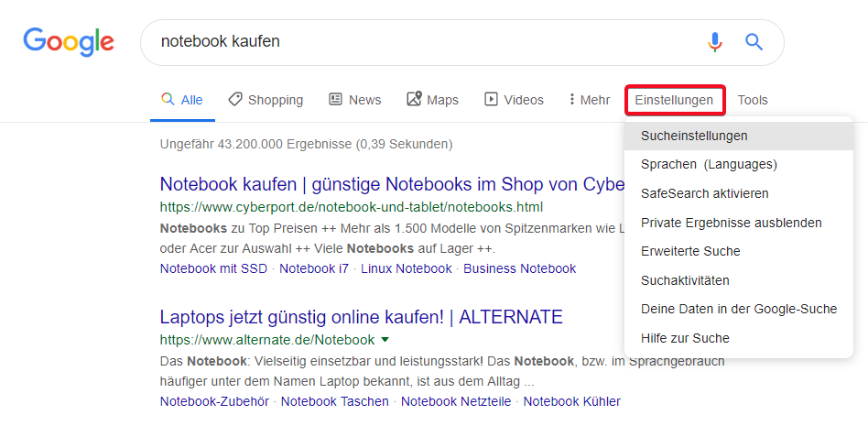Screen dimensions: 868x426
Task: Switch to the Alle tab
Action: 182,100
